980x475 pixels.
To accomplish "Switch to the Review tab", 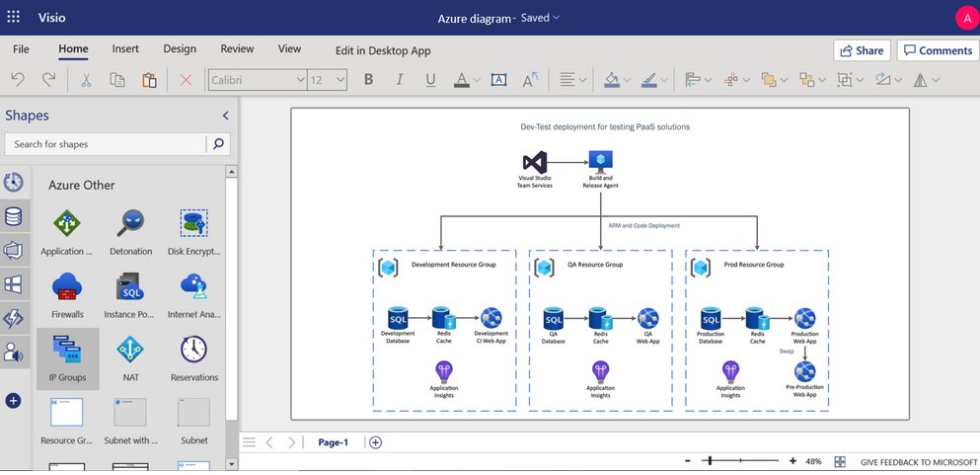I will pos(237,48).
